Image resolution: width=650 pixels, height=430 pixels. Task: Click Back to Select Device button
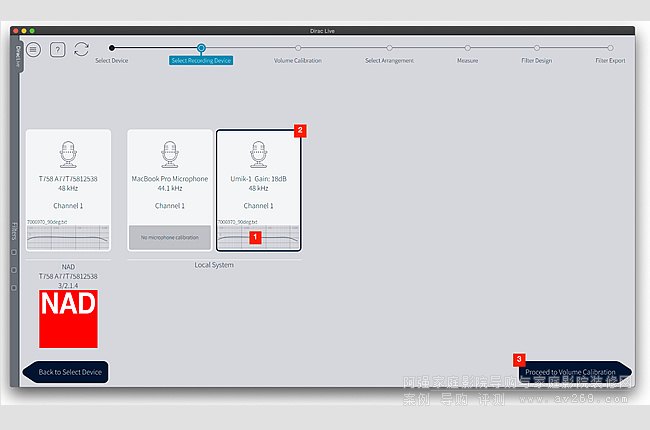tap(68, 372)
